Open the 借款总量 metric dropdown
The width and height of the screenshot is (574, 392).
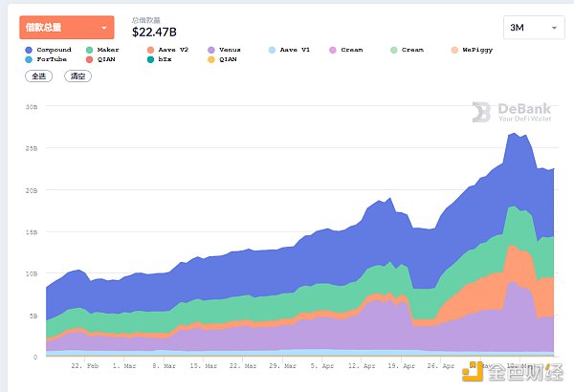tap(66, 28)
